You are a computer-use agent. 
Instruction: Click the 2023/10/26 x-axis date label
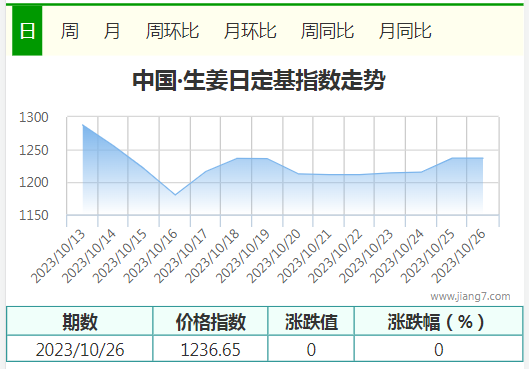tap(459, 257)
